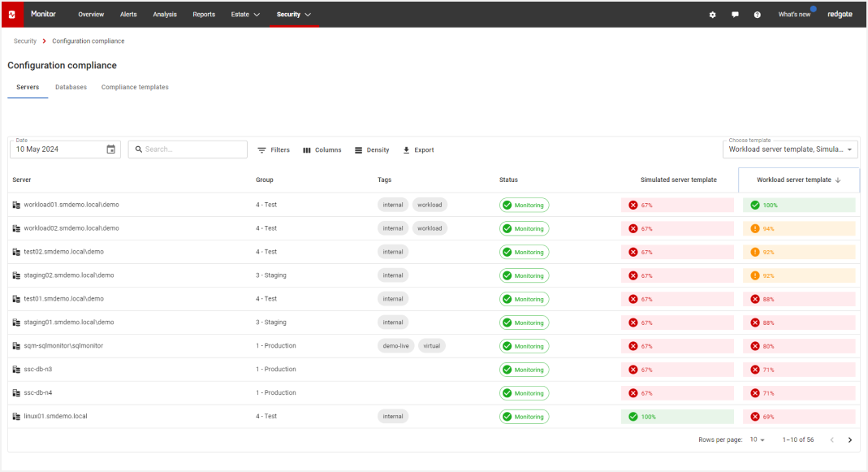Screen dimensions: 868x472
Task: Open workload01.smdemo.local\demo server
Action: tap(71, 205)
